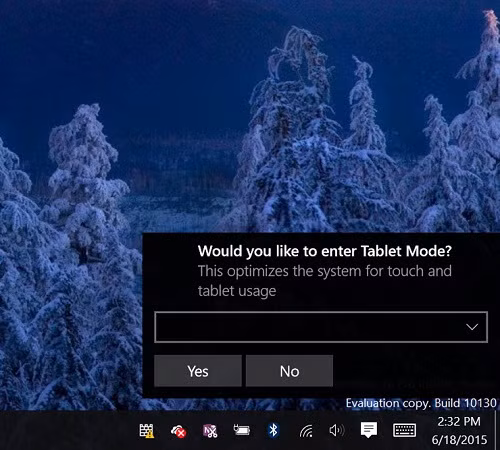Click the date 6/18/2015 in the taskbar

pos(459,440)
